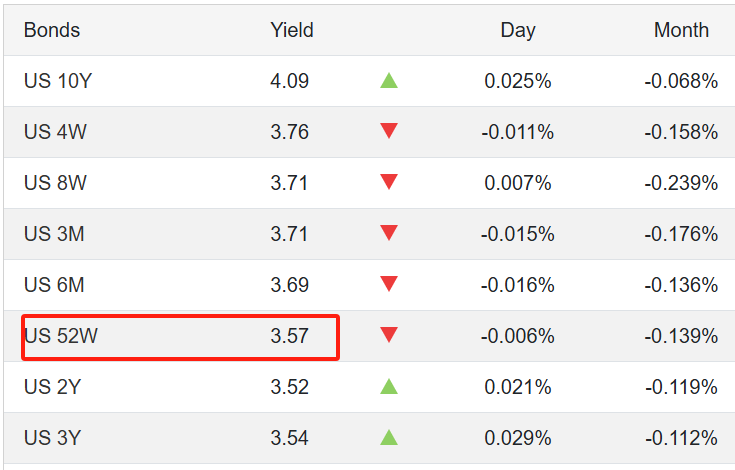Click the red down arrow for US 8W
The height and width of the screenshot is (470, 735).
pos(389,182)
